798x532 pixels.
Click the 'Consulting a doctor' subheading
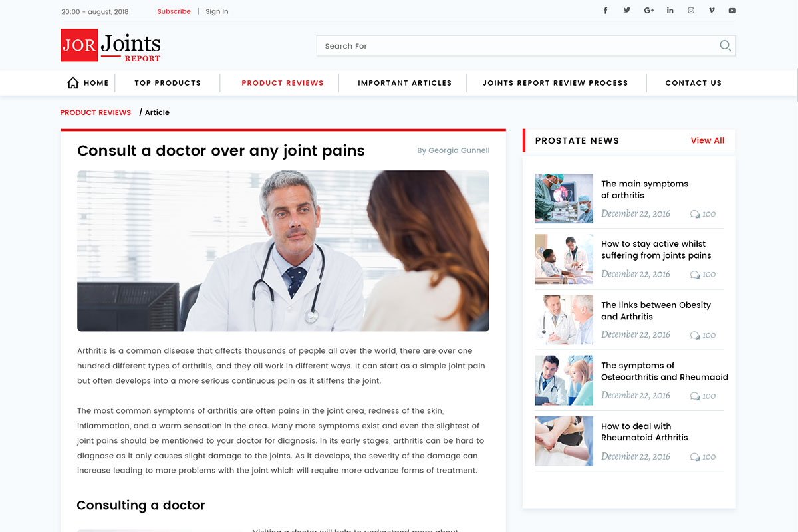click(141, 505)
